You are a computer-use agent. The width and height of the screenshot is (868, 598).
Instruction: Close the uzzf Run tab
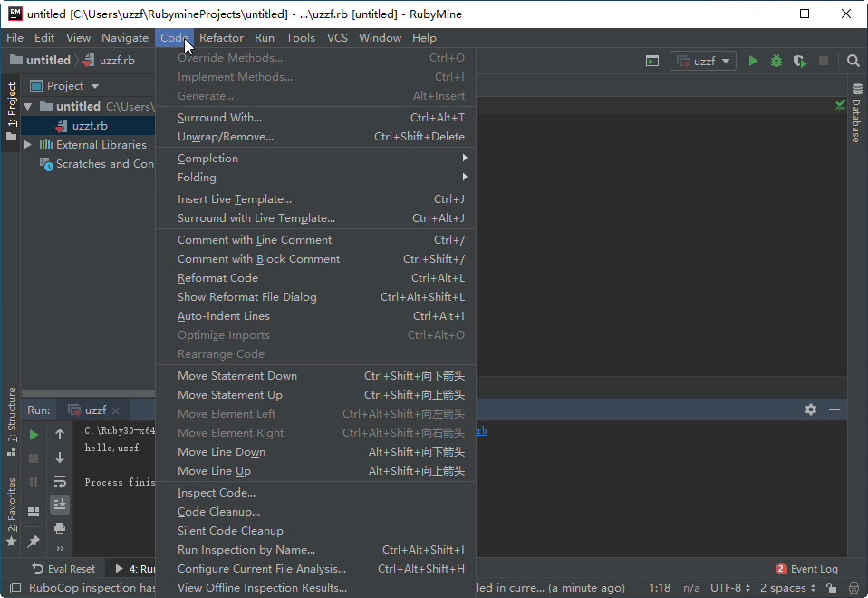[x=115, y=410]
